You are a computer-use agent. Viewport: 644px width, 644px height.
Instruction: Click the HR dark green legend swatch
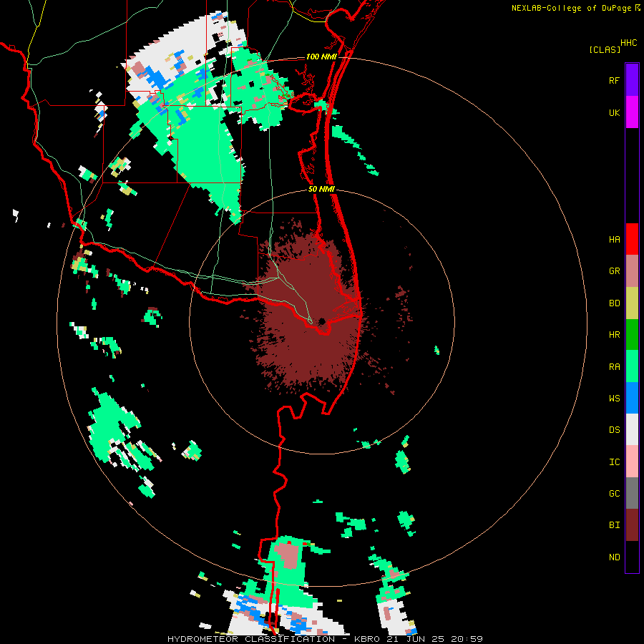pos(632,335)
